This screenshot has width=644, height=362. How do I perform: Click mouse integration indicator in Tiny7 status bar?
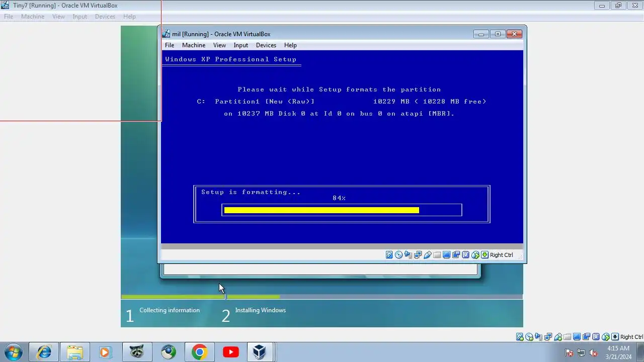(x=606, y=337)
